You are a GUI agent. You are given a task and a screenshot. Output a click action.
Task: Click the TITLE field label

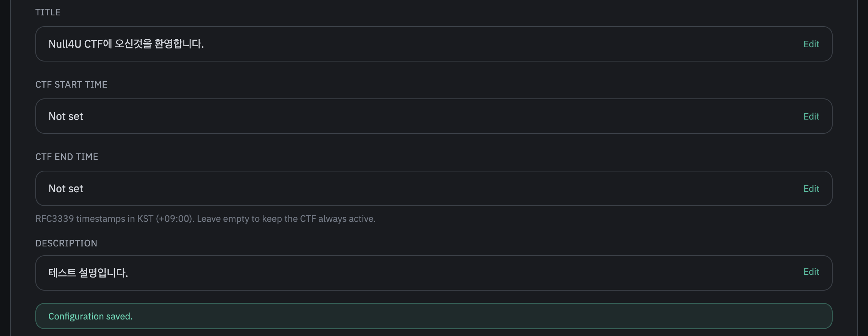48,12
